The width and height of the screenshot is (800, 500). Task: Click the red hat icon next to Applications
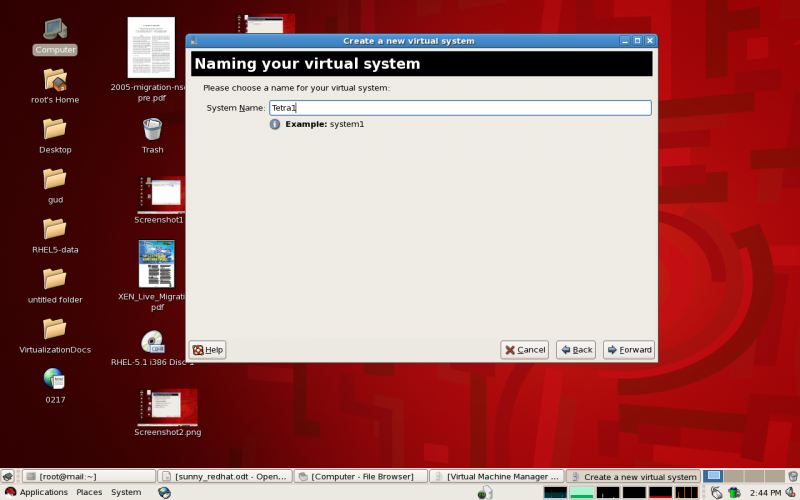(10, 492)
